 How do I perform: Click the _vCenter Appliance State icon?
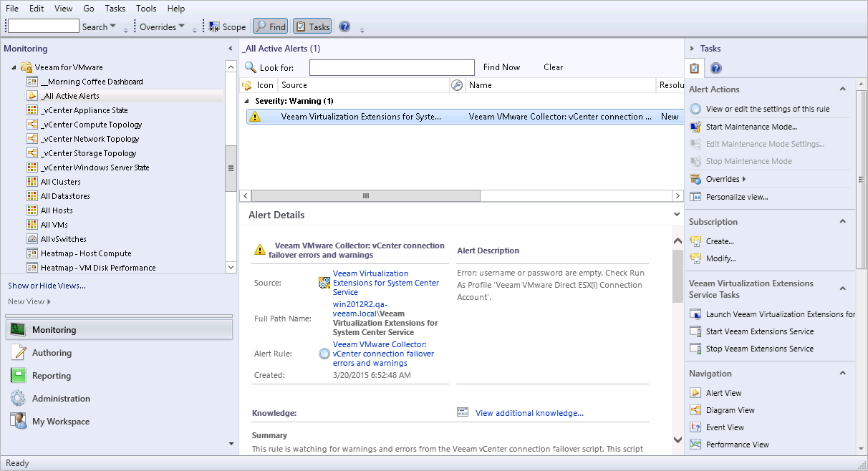[32, 110]
